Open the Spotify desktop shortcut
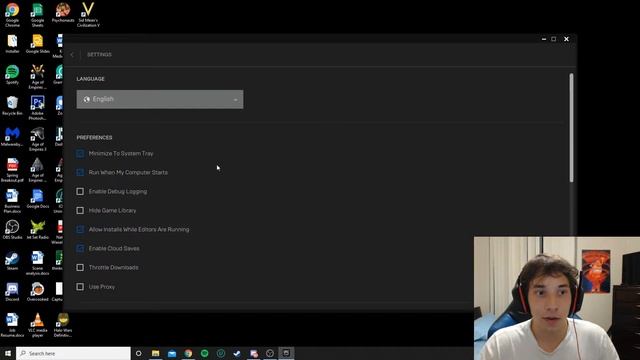 pos(12,75)
